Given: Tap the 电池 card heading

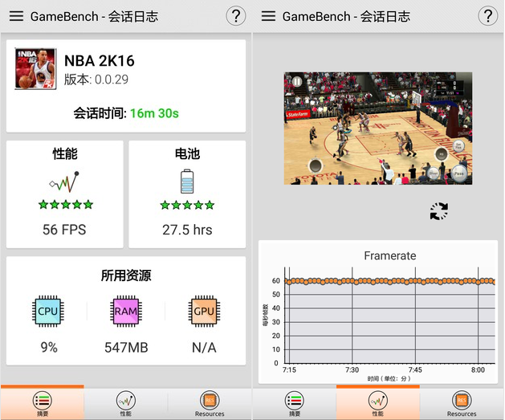Looking at the screenshot, I should 187,153.
